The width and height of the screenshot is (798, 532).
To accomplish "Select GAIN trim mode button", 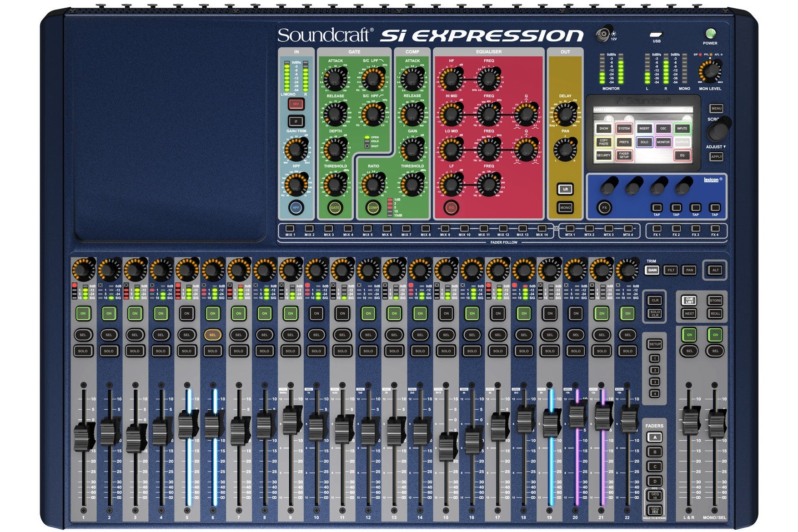I will click(x=652, y=270).
